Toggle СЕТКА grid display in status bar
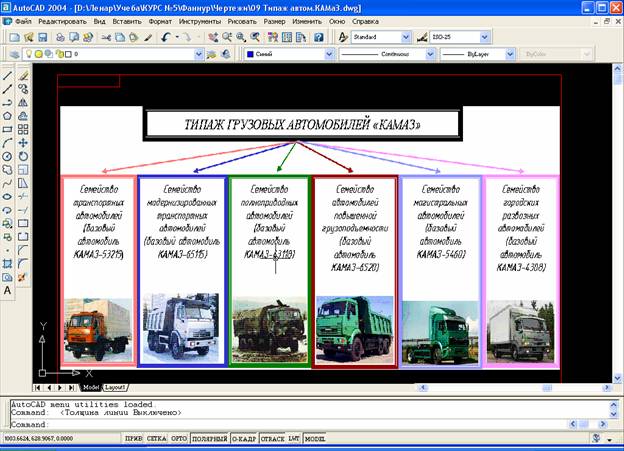Viewport: 624px width, 451px height. [157, 439]
